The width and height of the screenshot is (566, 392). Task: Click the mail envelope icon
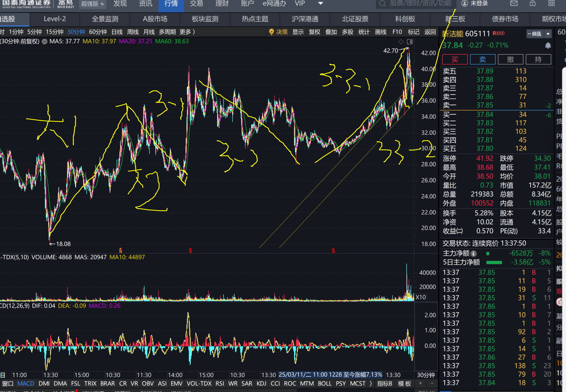coord(514,3)
